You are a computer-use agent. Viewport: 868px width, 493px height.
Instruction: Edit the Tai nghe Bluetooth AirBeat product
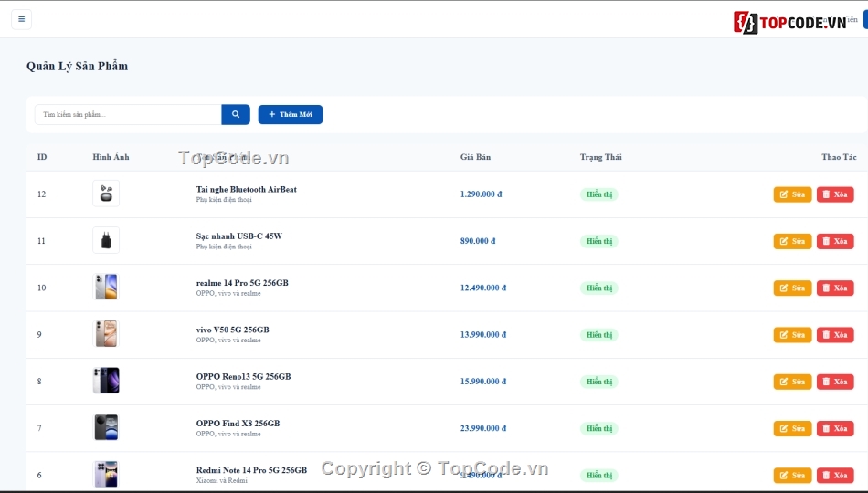(793, 194)
